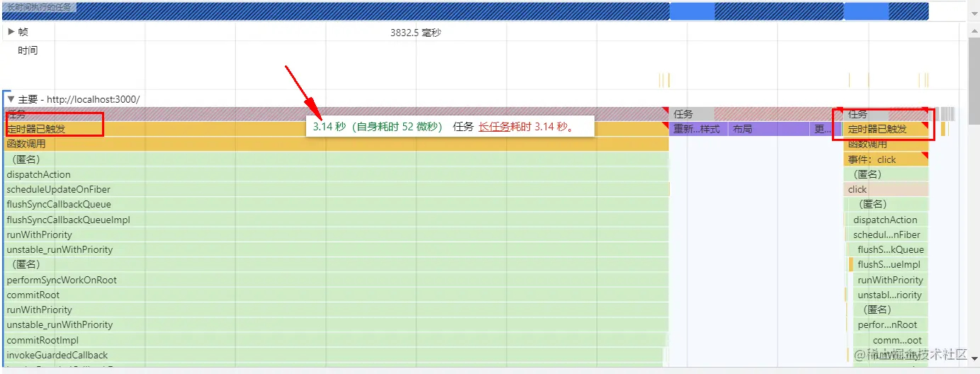Click the vertical scrollbar thumb

(x=974, y=79)
